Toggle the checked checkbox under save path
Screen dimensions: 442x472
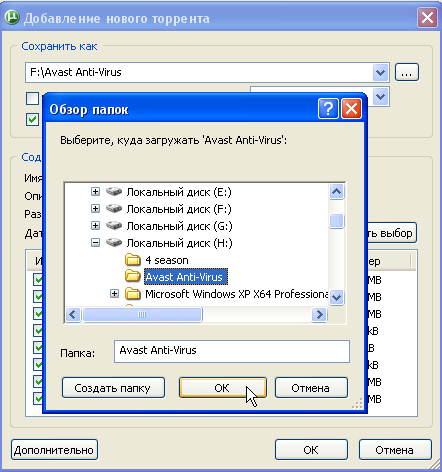[32, 119]
